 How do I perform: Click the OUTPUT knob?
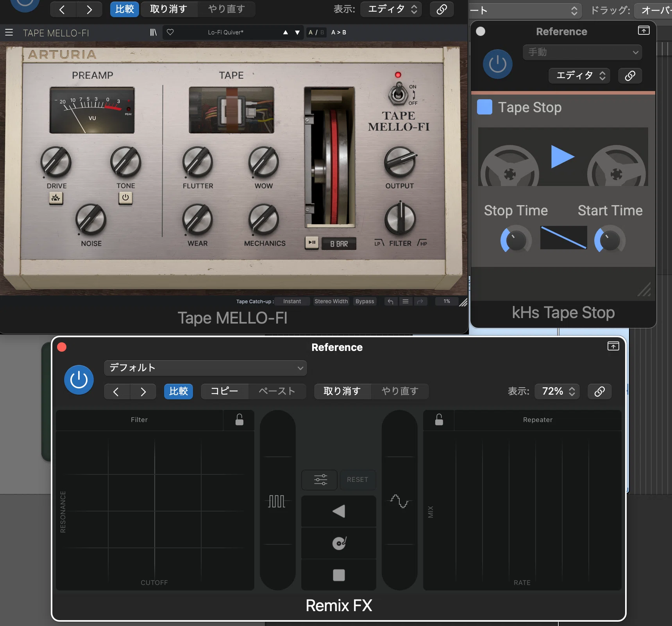coord(400,162)
